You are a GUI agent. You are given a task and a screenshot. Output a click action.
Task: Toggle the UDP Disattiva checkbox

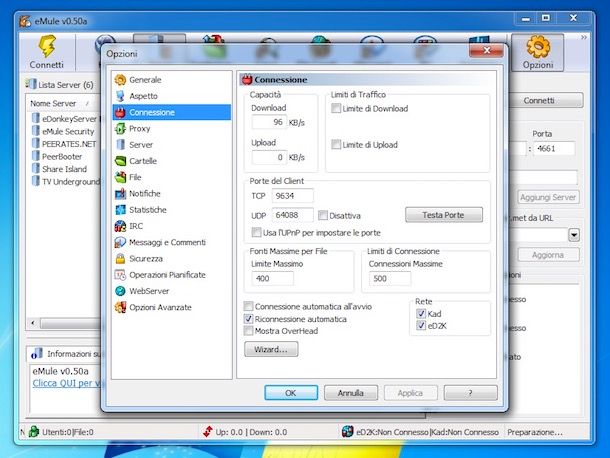(x=323, y=215)
